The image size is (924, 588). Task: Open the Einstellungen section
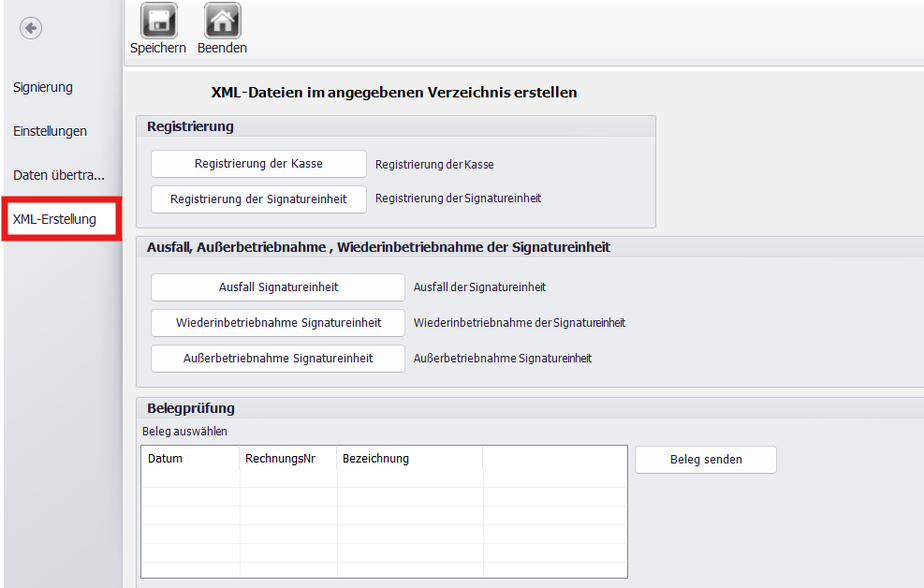pos(50,131)
